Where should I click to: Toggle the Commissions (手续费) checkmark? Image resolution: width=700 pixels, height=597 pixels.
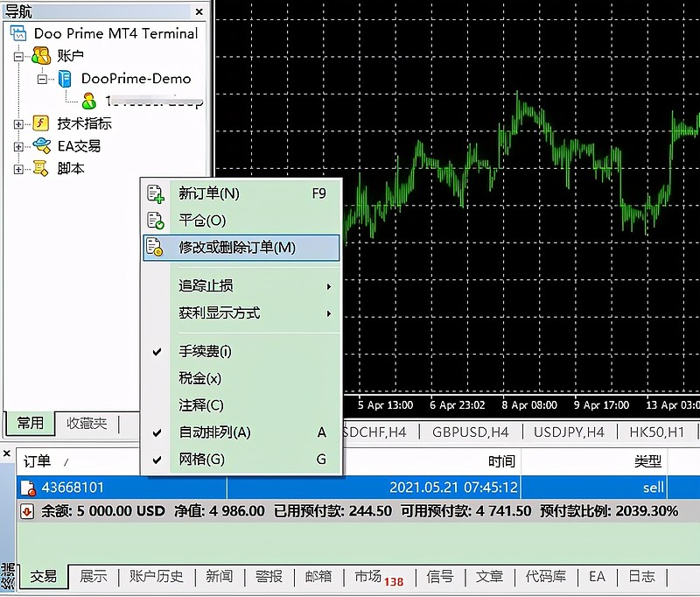point(157,352)
